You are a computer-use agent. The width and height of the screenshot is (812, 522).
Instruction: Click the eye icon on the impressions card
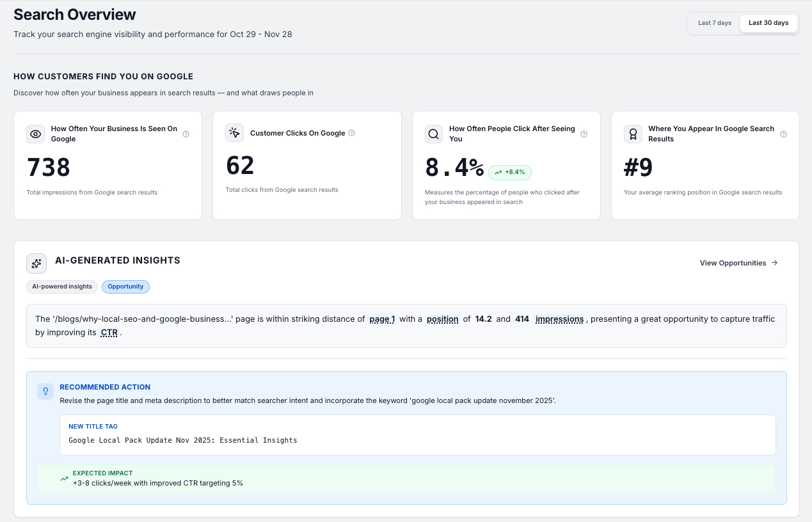point(36,134)
